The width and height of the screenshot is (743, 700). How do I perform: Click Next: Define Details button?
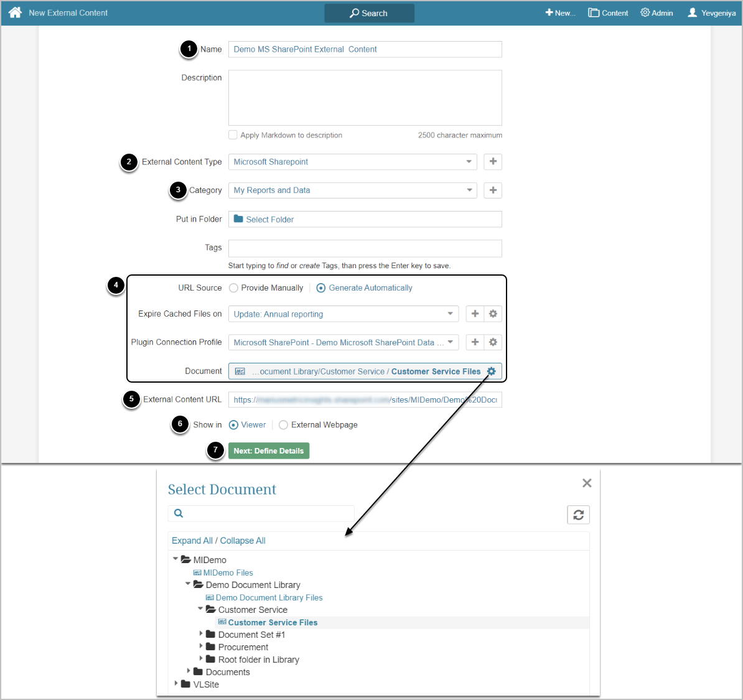[x=269, y=450]
